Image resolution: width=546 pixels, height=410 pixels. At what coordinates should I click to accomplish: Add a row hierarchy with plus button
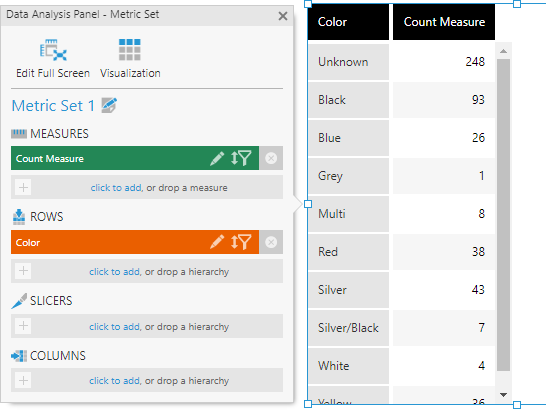tap(23, 271)
